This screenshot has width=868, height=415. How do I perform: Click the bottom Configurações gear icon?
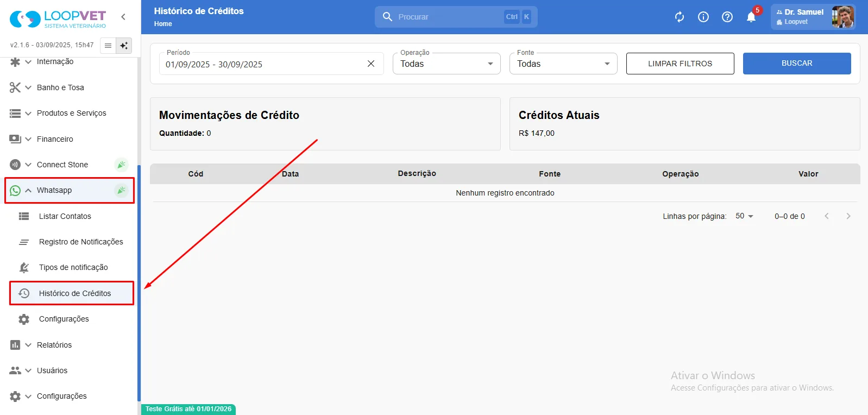[x=15, y=397]
